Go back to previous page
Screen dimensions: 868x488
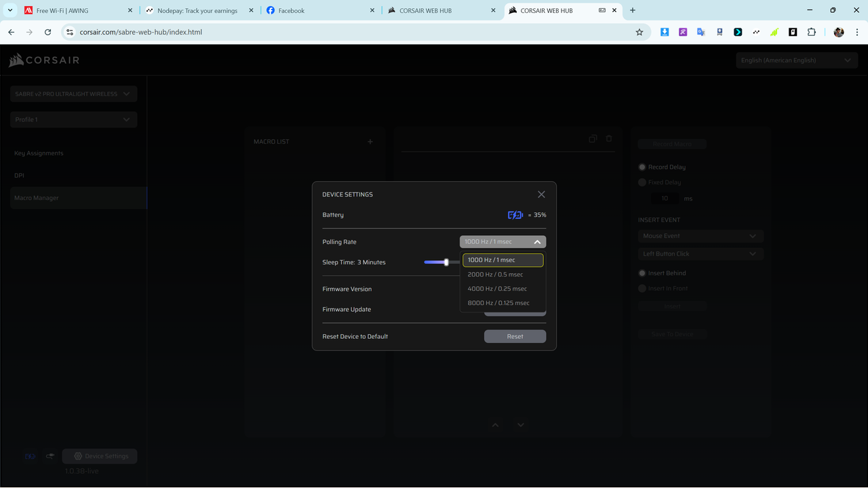(x=11, y=32)
